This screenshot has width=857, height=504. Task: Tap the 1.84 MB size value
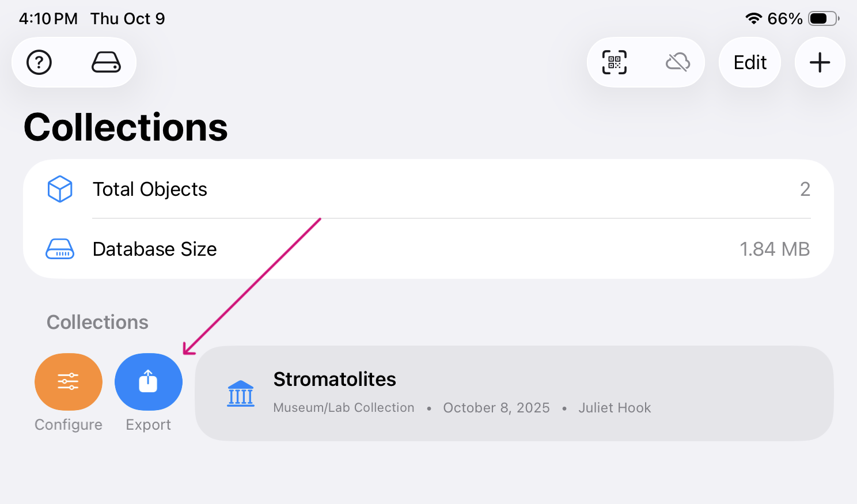(774, 249)
